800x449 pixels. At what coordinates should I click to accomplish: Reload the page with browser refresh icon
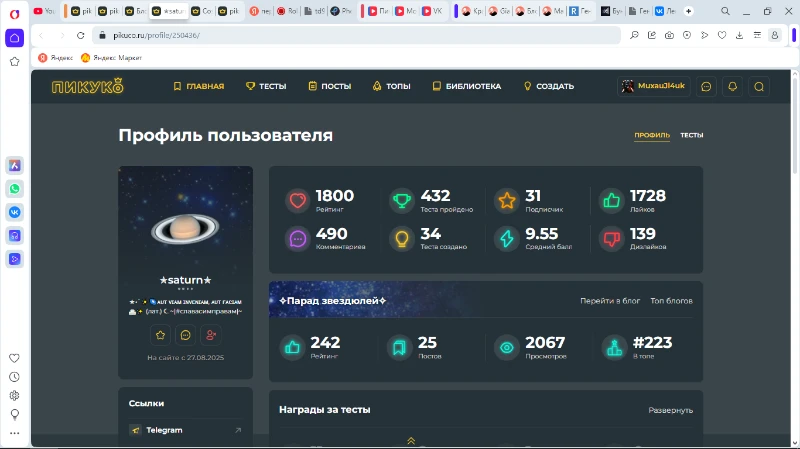[x=81, y=35]
